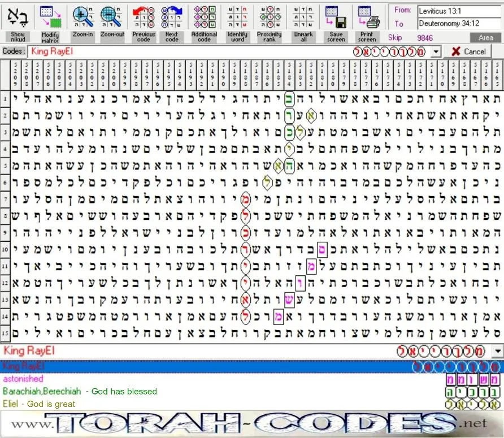Expand the lower code list dropdown
The image size is (504, 438).
point(498,351)
